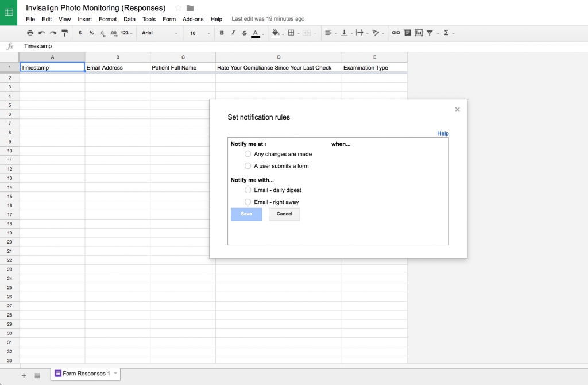The width and height of the screenshot is (588, 385).
Task: Open the Data menu
Action: pyautogui.click(x=129, y=19)
